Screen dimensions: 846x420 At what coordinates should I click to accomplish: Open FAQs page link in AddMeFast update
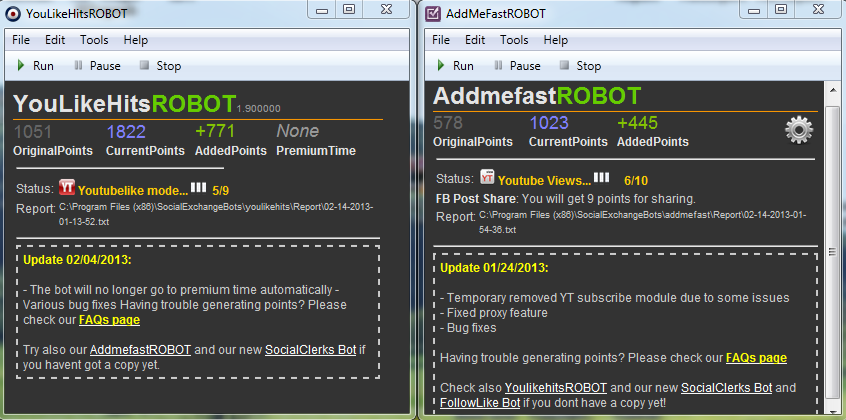click(756, 358)
